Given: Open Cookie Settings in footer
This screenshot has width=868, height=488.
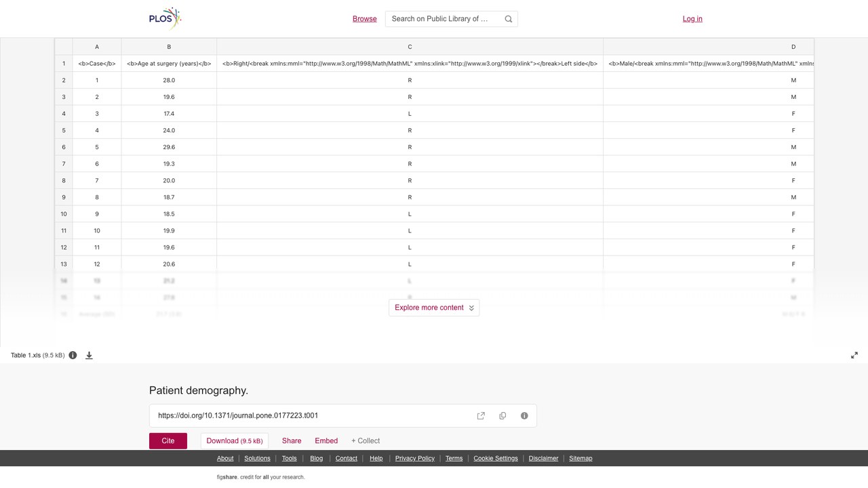Looking at the screenshot, I should (x=496, y=458).
